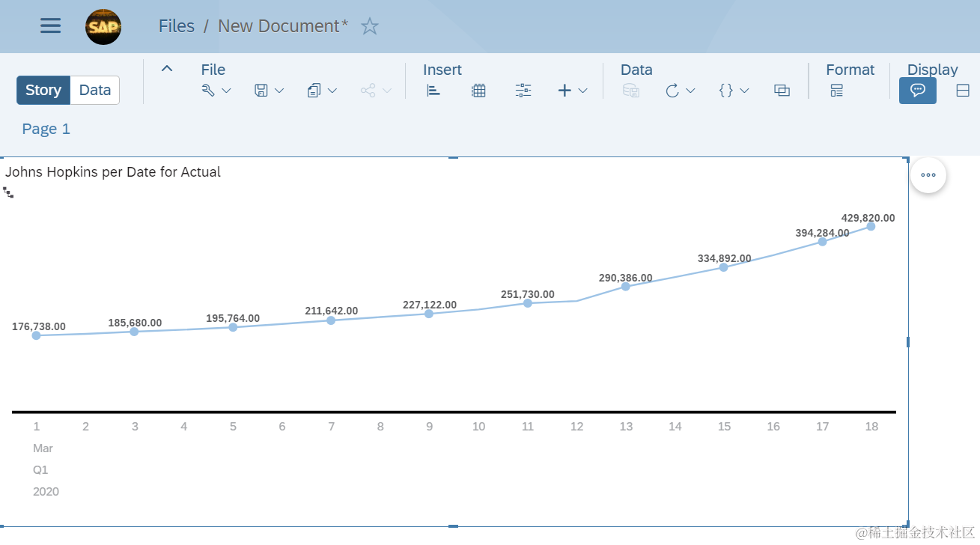This screenshot has height=545, width=980.
Task: Open the Page 1 tab
Action: pos(46,129)
